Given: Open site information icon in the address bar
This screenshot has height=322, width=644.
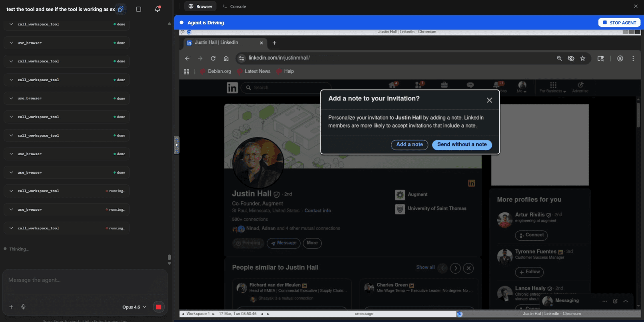Looking at the screenshot, I should 241,58.
